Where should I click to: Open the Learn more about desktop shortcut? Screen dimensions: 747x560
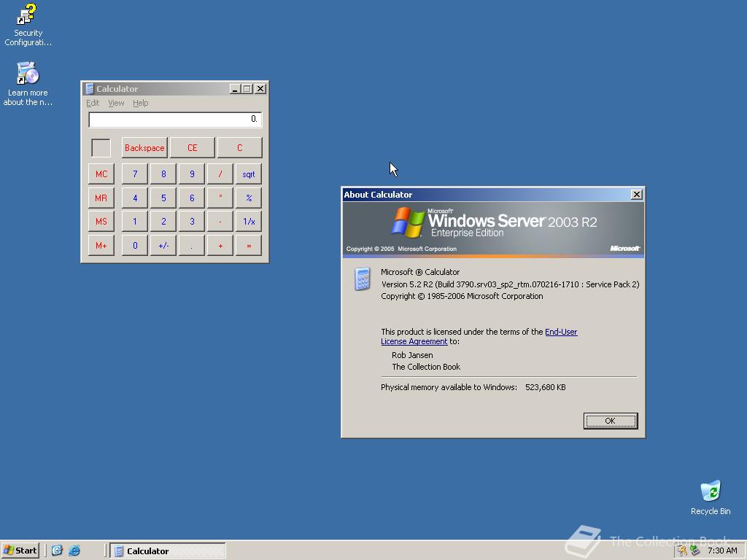click(x=28, y=84)
